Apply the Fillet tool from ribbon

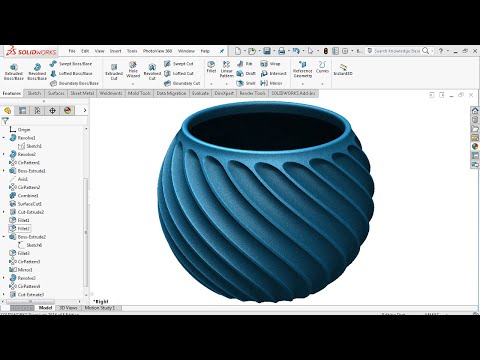coord(211,67)
